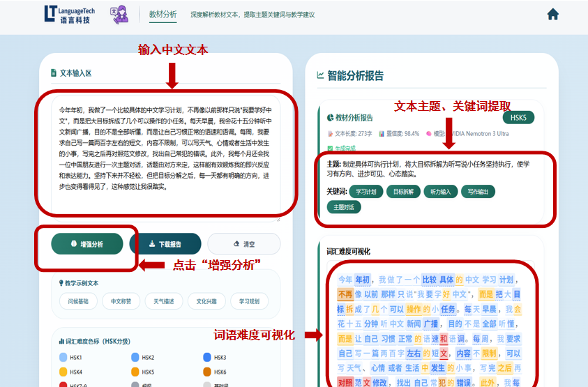588x387 pixels.
Task: Click the download icon in 下载报告 button
Action: tap(152, 244)
